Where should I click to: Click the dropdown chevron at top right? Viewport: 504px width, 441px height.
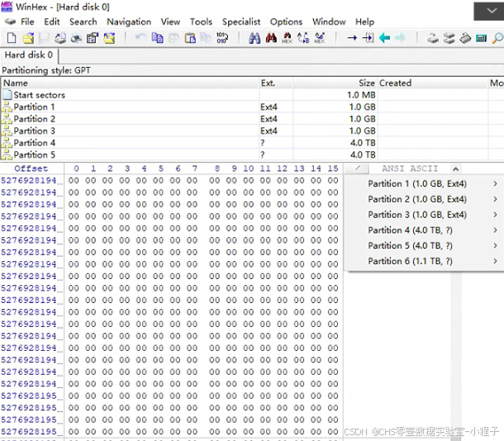491,11
